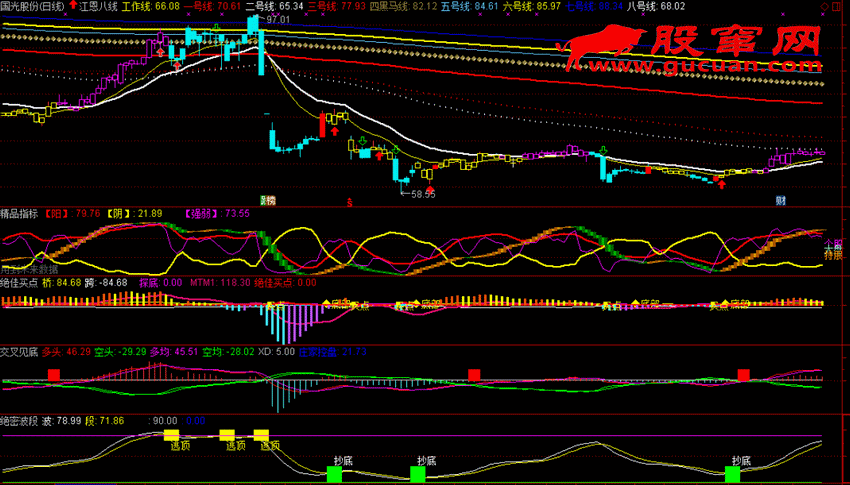Image resolution: width=850 pixels, height=485 pixels.
Task: Click the third yellow 逃顶 square marker
Action: tap(261, 435)
